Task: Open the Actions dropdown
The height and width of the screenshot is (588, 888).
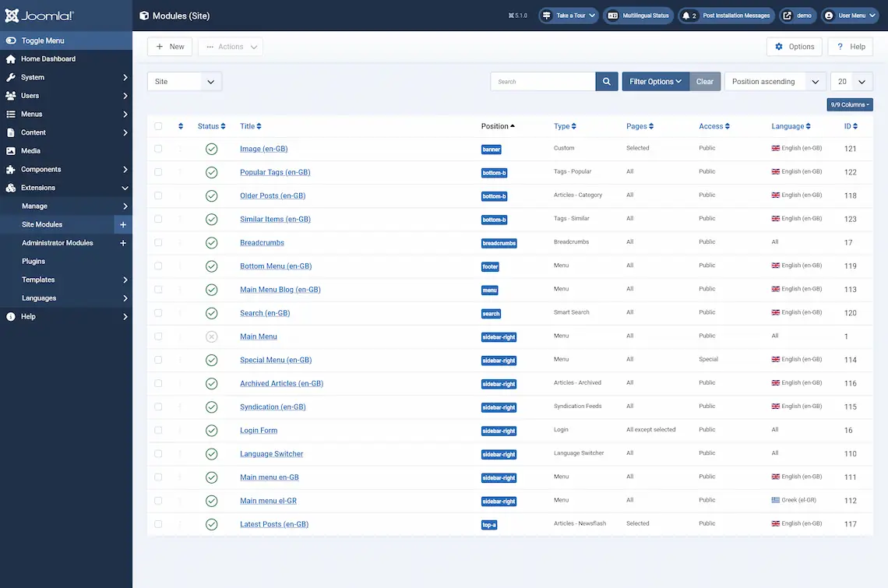Action: (x=230, y=46)
